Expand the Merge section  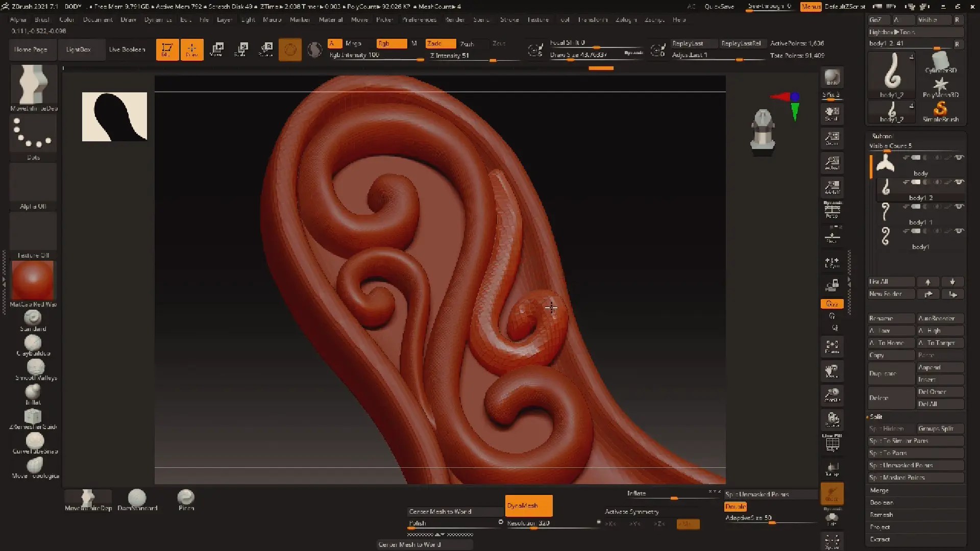(879, 490)
